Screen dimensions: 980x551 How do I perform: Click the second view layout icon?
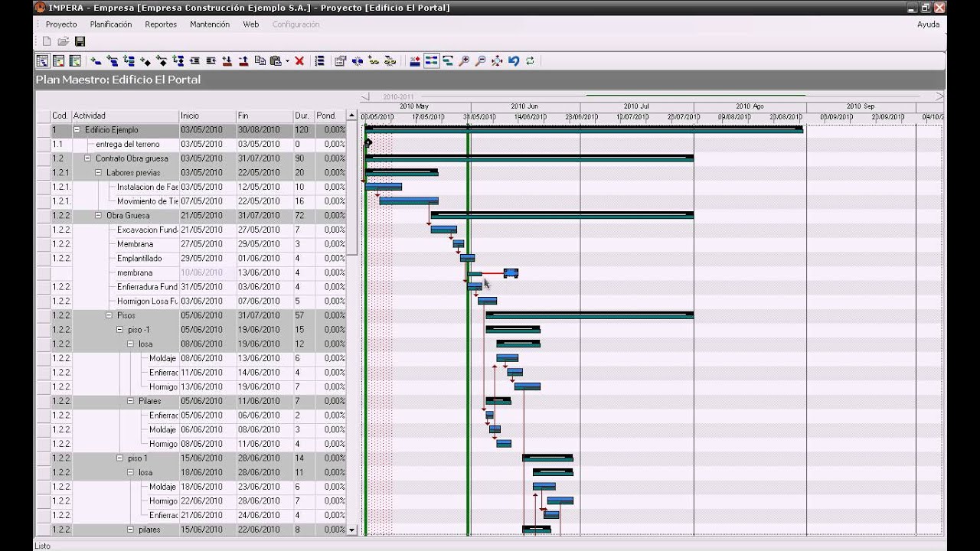58,61
